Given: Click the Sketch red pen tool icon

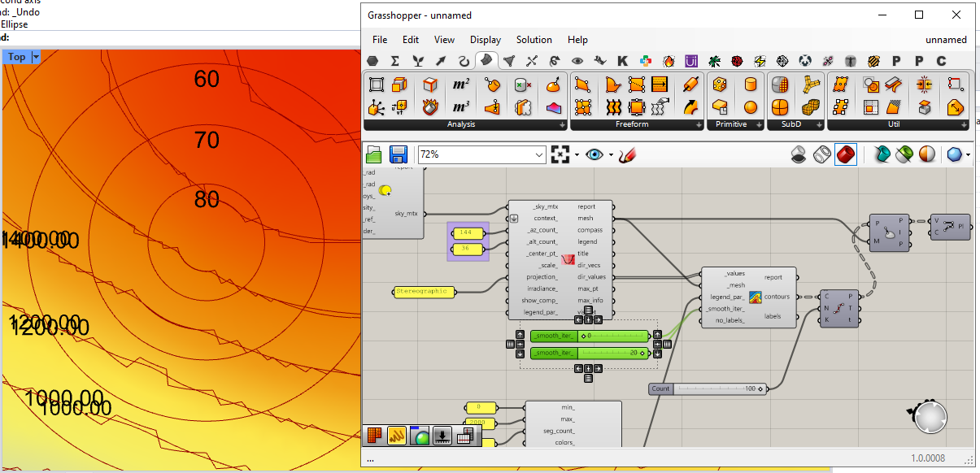Looking at the screenshot, I should (x=626, y=154).
